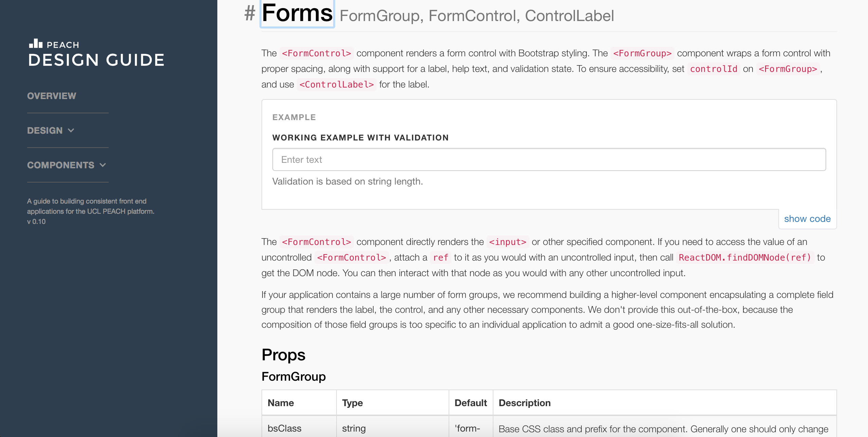
Task: Click the Props section heading
Action: coord(284,355)
